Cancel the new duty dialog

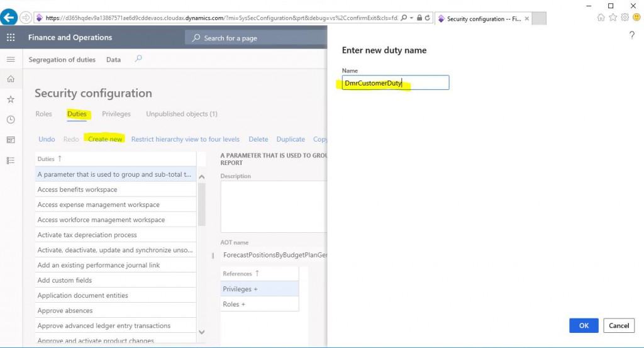pyautogui.click(x=619, y=325)
